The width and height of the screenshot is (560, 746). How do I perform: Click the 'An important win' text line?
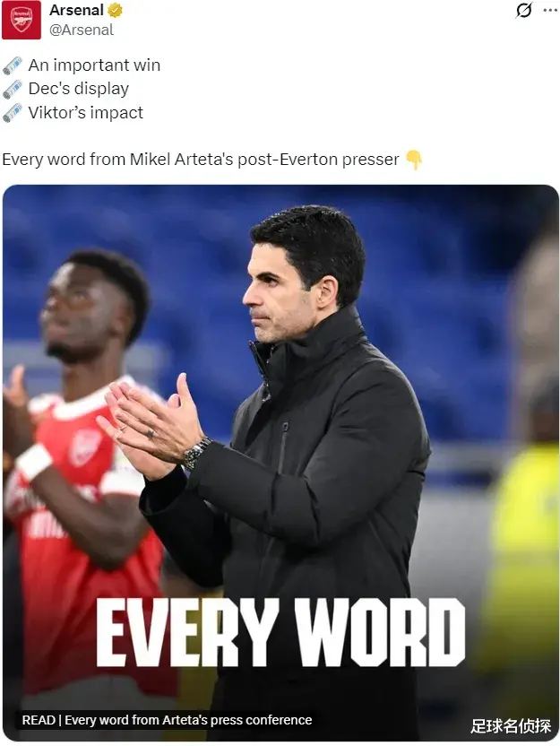(x=94, y=65)
